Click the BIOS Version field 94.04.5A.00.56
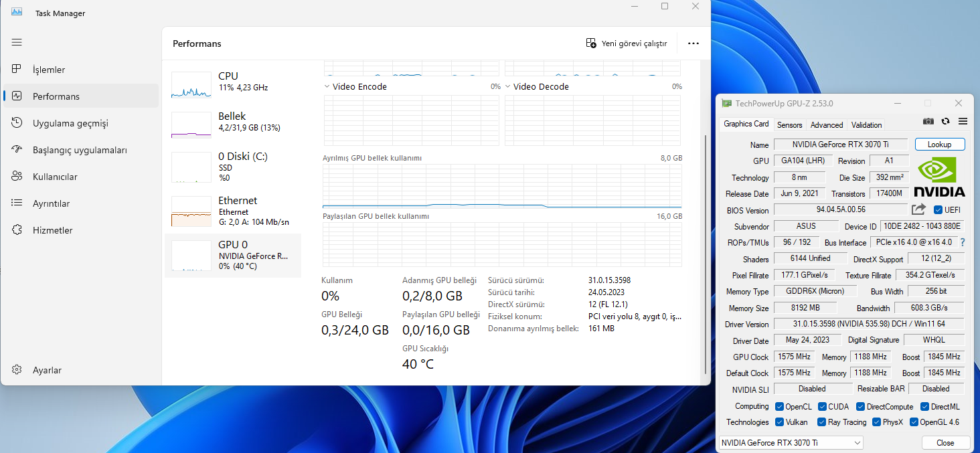The width and height of the screenshot is (980, 453). pos(841,209)
